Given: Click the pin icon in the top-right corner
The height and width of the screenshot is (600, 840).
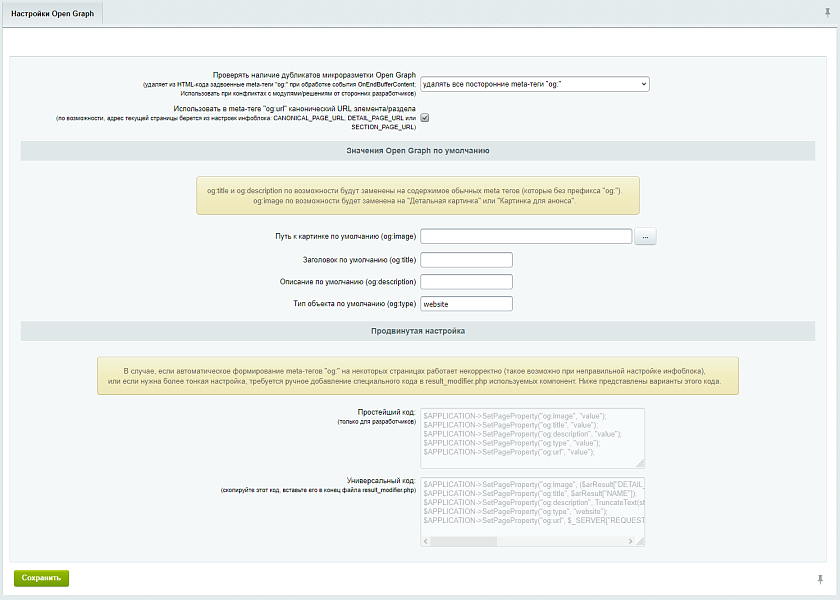Looking at the screenshot, I should point(826,13).
